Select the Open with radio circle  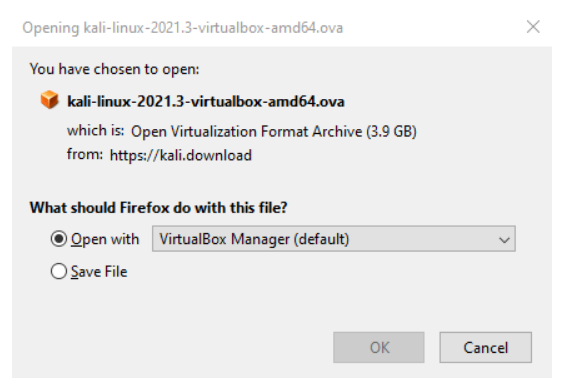[59, 239]
